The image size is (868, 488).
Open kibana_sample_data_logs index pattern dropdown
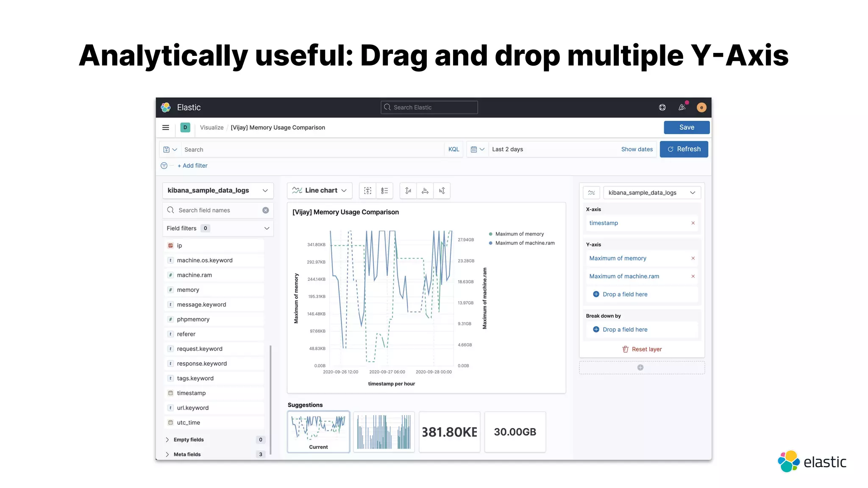pos(218,191)
